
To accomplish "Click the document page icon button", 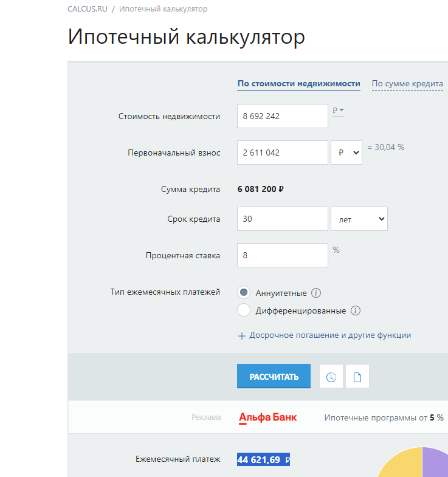I will [x=357, y=377].
